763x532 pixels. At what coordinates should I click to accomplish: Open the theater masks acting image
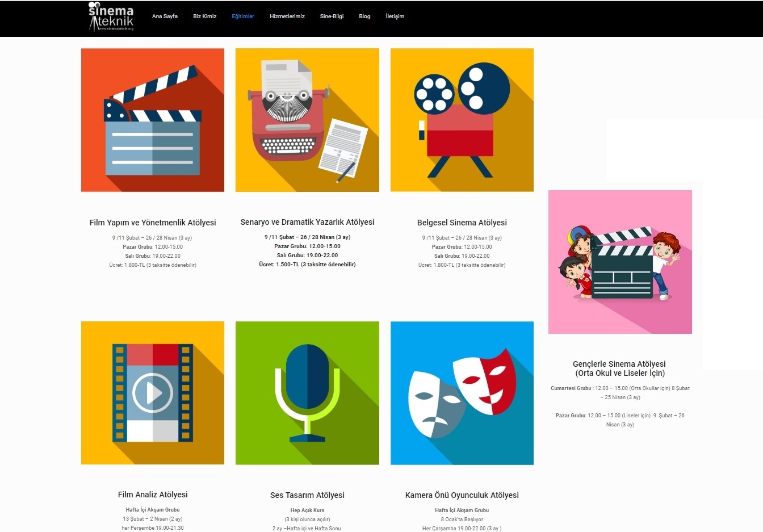click(462, 393)
